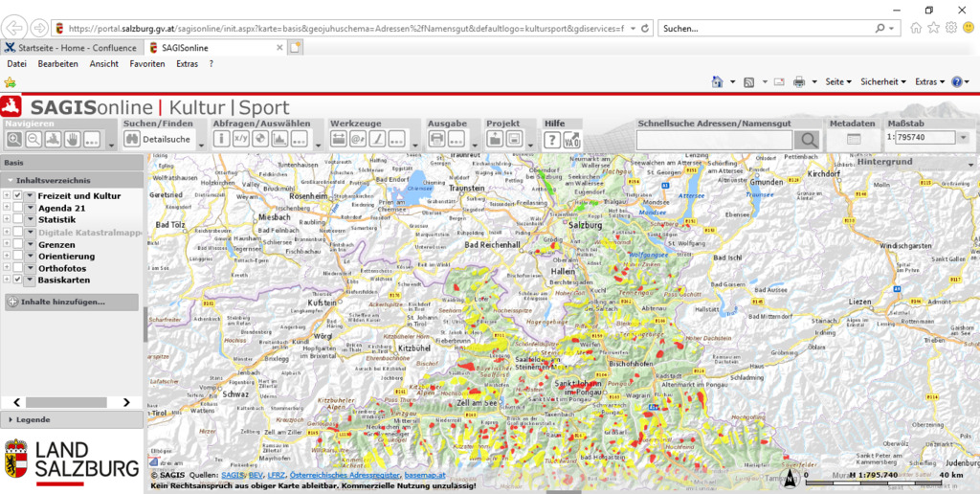
Task: Click the printer icon under Ausgabe
Action: point(436,140)
